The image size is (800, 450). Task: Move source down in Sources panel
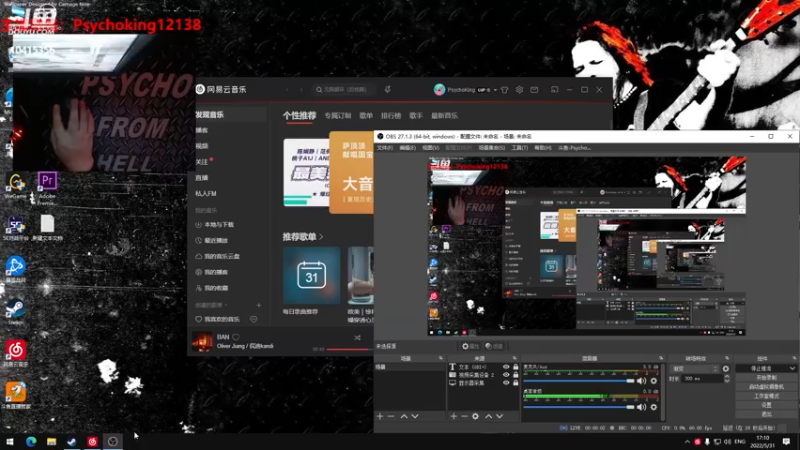tap(499, 416)
